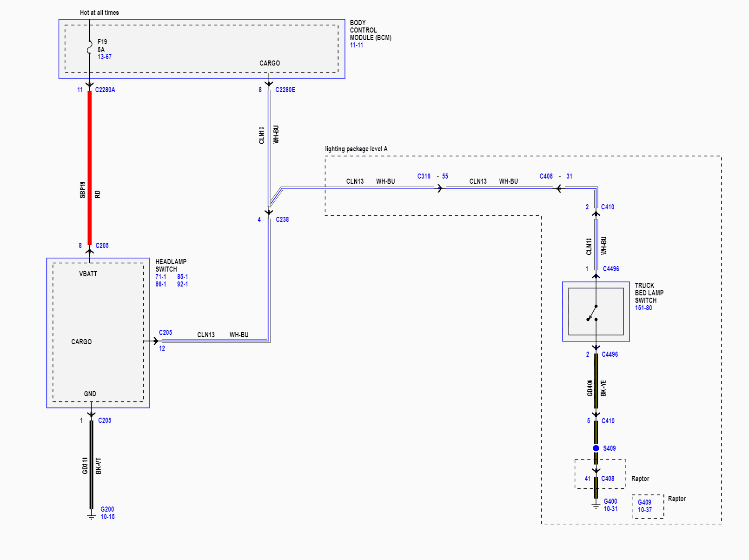Select connector label C2280E
This screenshot has height=560, width=749.
point(285,90)
